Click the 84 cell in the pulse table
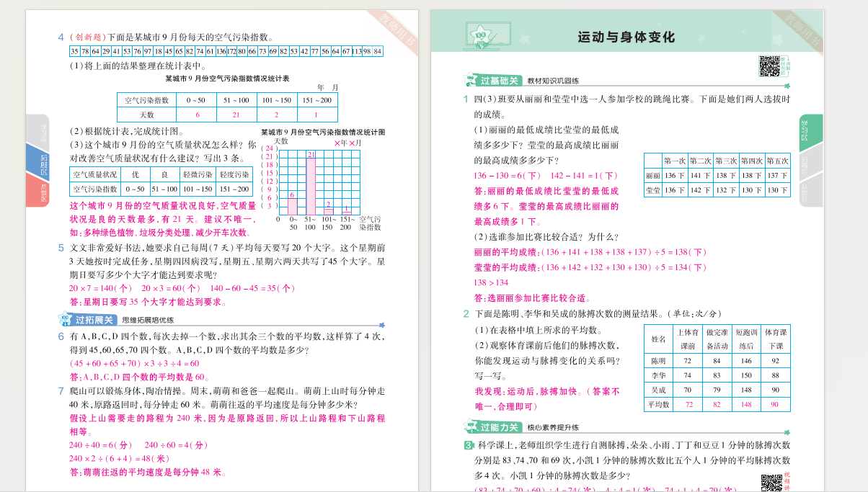This screenshot has width=868, height=492. point(717,360)
